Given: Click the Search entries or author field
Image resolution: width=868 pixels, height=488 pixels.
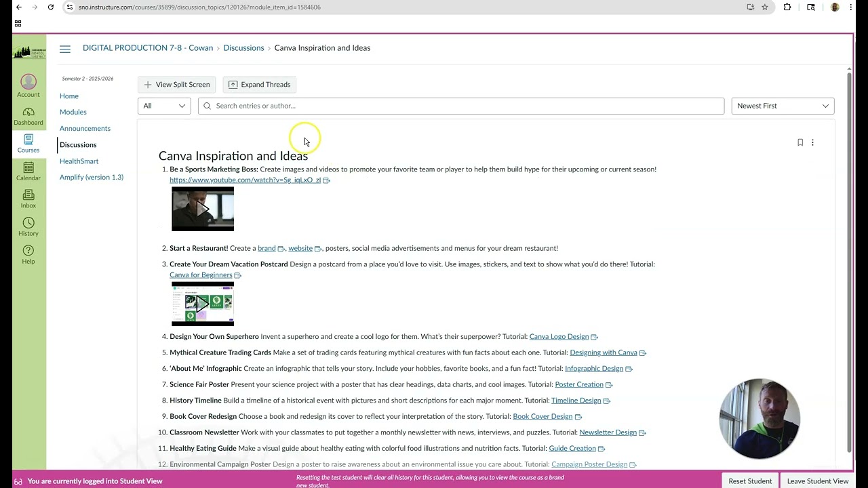Looking at the screenshot, I should (461, 106).
